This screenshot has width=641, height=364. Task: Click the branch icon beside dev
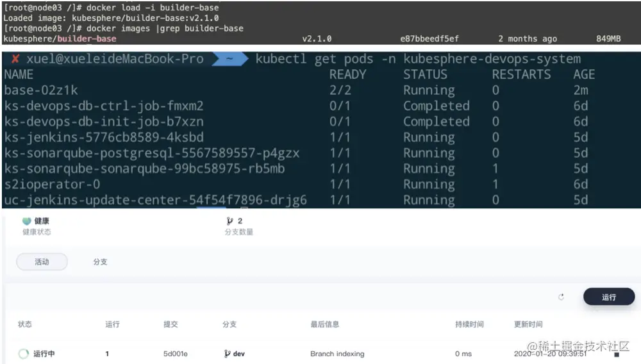tap(228, 354)
